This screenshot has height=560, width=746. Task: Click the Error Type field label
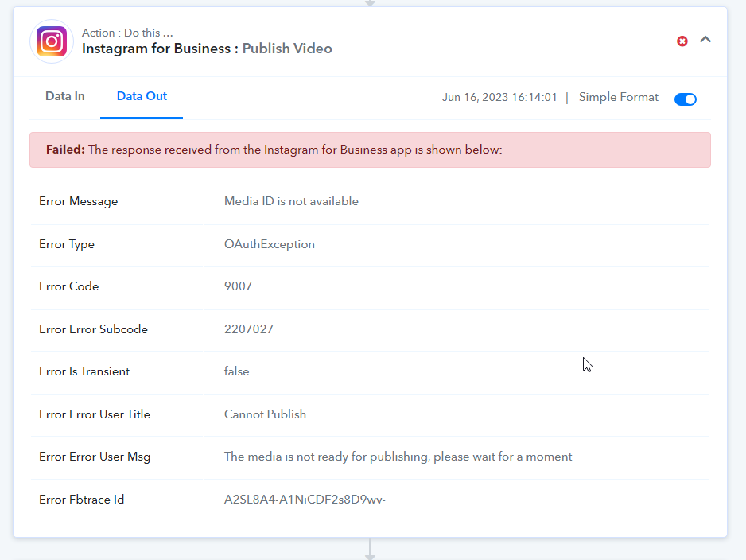point(67,244)
